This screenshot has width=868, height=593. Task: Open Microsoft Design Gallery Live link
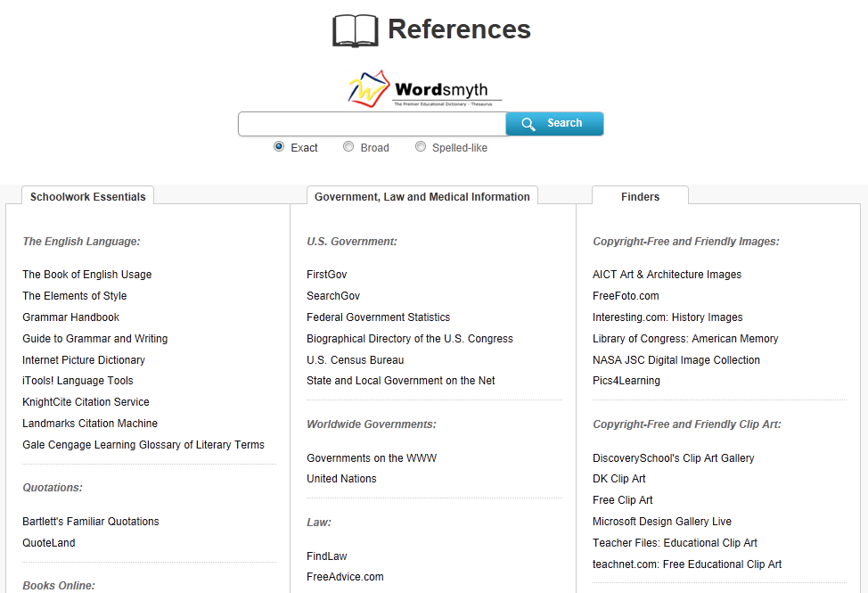click(662, 522)
